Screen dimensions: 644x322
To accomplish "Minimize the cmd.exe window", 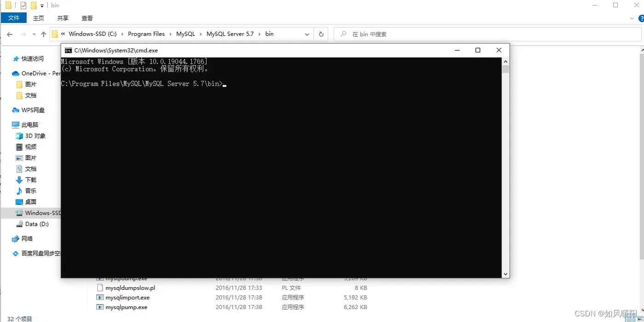I will point(457,50).
